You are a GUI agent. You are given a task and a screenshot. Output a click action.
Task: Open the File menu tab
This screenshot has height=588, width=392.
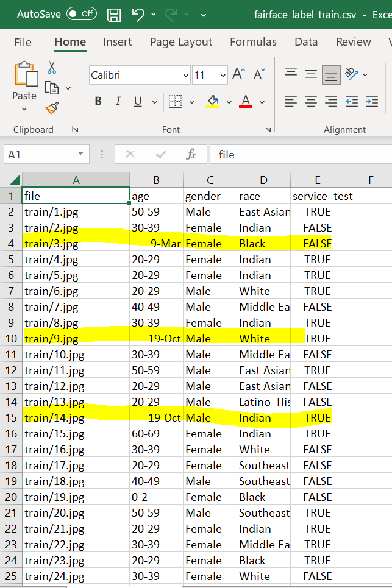[x=23, y=42]
